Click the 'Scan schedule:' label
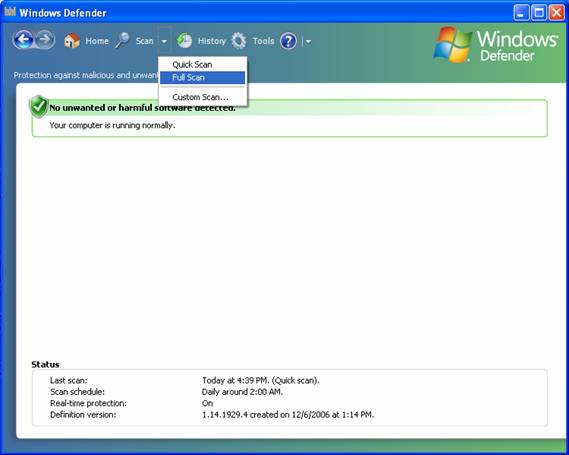569x455 pixels. pos(77,392)
